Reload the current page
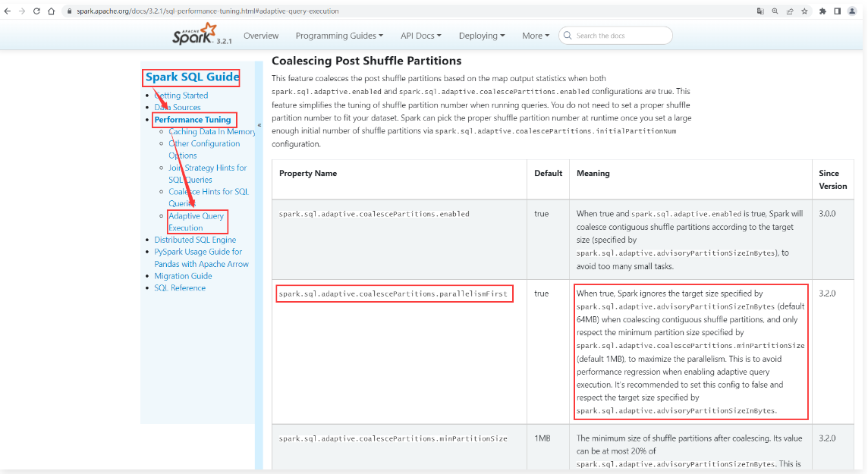The height and width of the screenshot is (474, 868). (36, 11)
